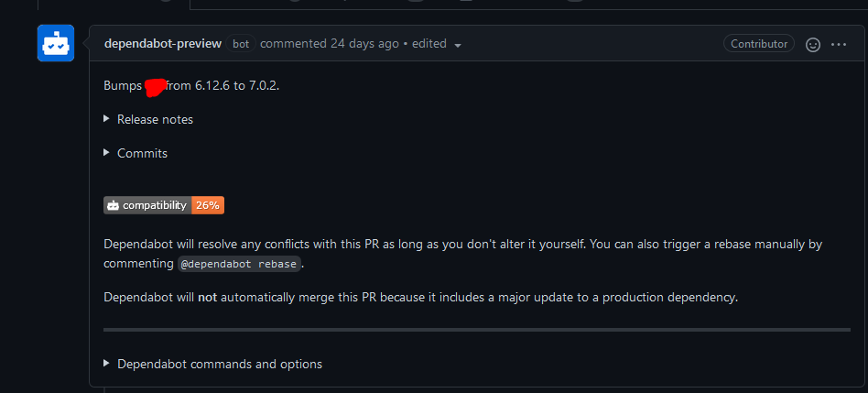Open the dependabot-preview profile link
The height and width of the screenshot is (393, 868).
[163, 44]
